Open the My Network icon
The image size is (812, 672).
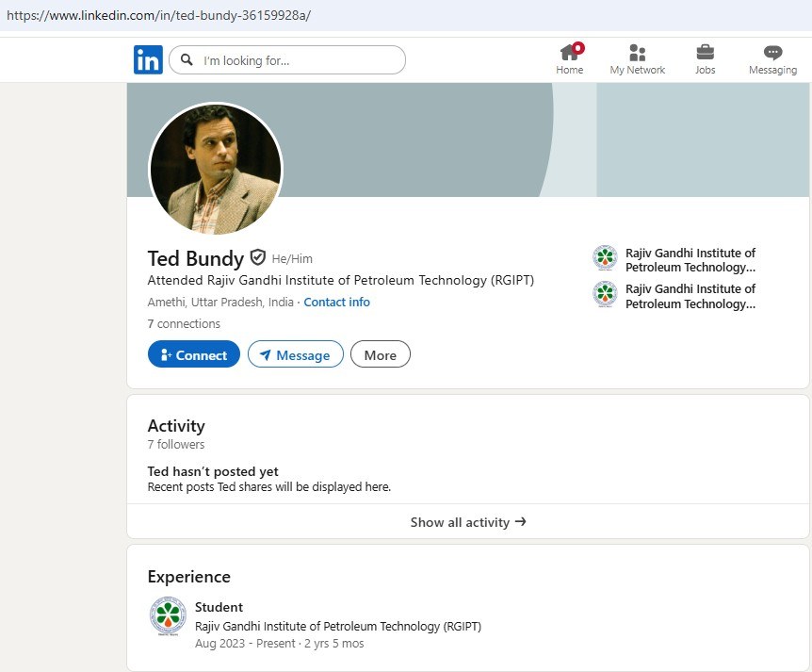click(638, 53)
